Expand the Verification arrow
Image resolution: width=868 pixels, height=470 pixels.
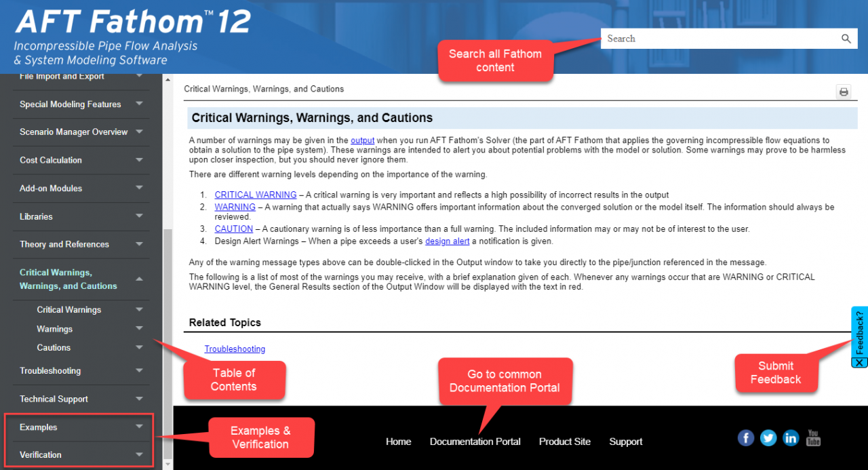[x=139, y=454]
